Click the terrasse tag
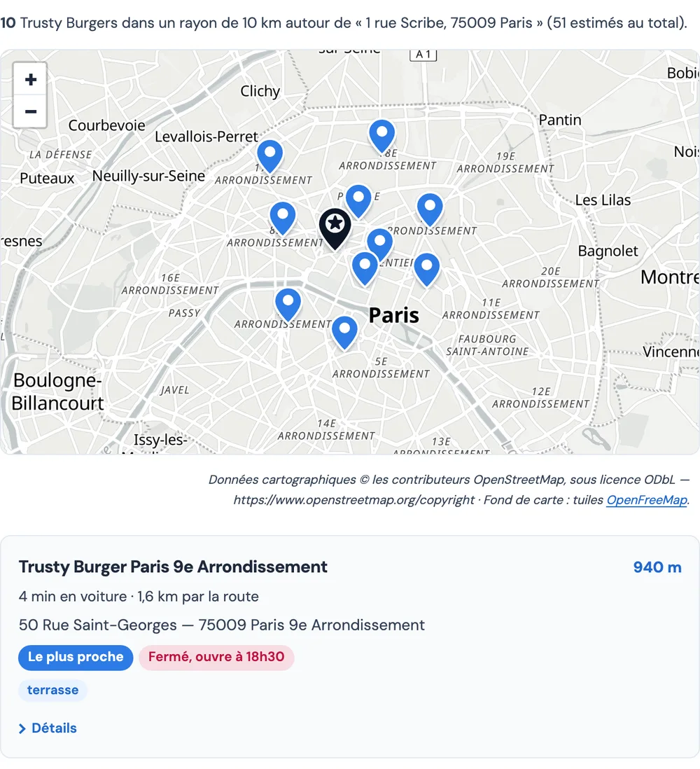Screen dimensions: 700x769 (53, 690)
